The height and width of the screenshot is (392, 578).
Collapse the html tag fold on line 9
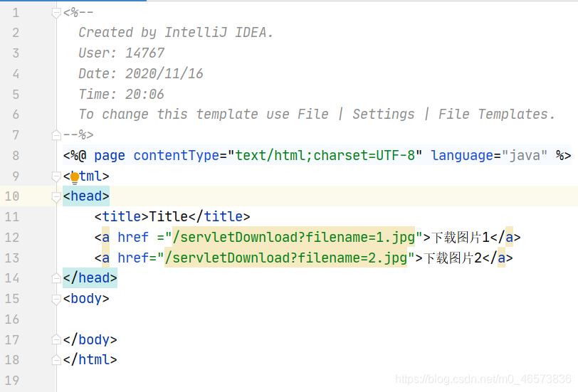tap(56, 176)
